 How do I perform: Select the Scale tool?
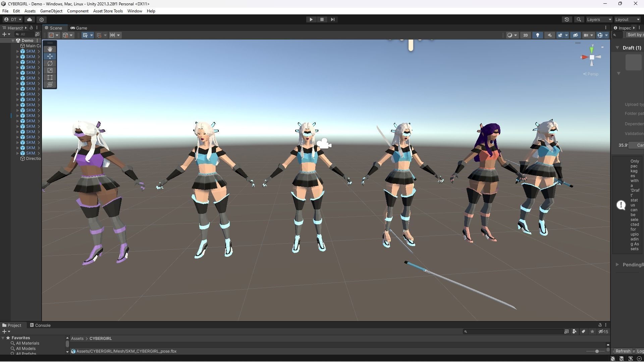pos(50,70)
